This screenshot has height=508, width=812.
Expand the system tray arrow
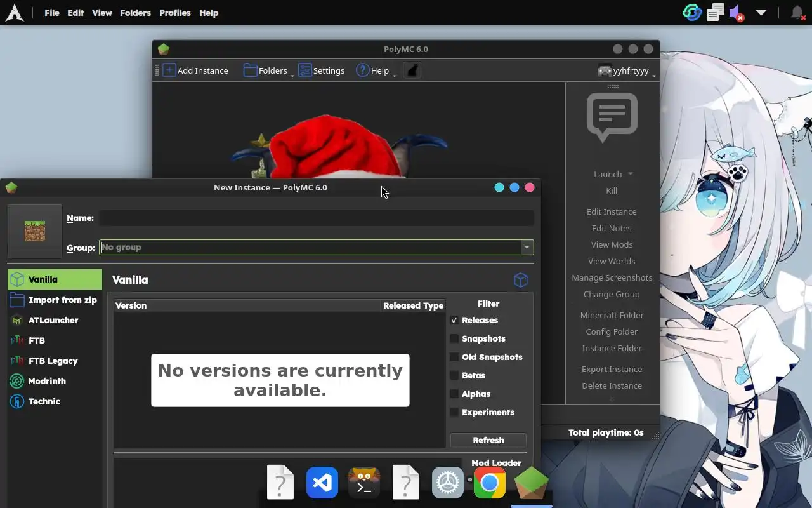[x=761, y=13]
